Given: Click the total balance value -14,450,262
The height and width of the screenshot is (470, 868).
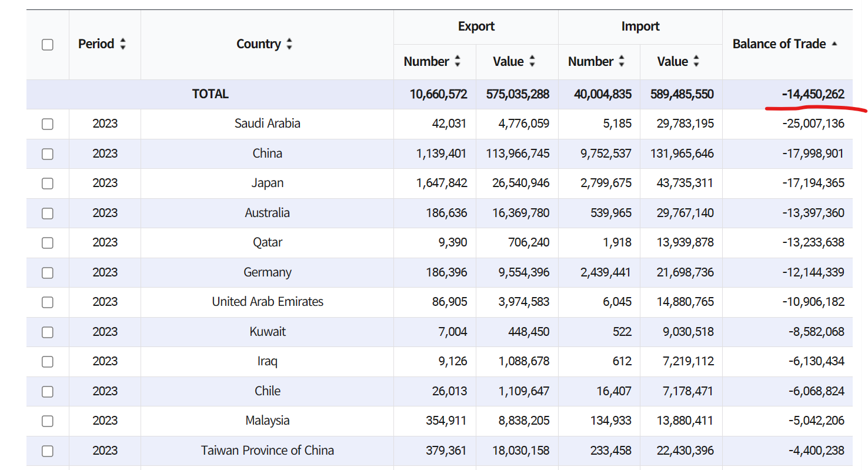Looking at the screenshot, I should coord(813,94).
